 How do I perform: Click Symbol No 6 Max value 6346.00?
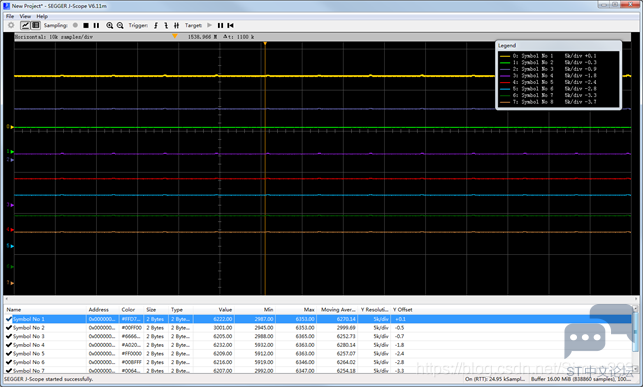coord(305,362)
